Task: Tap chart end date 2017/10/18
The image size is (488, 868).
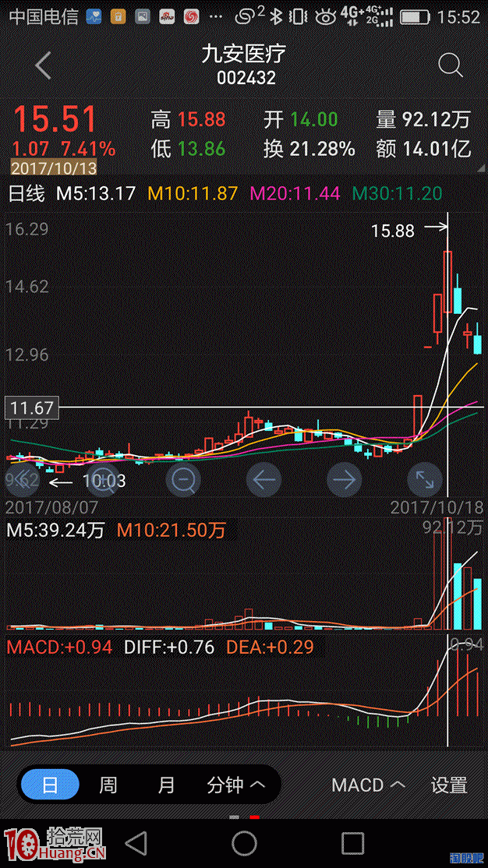Action: [x=437, y=507]
